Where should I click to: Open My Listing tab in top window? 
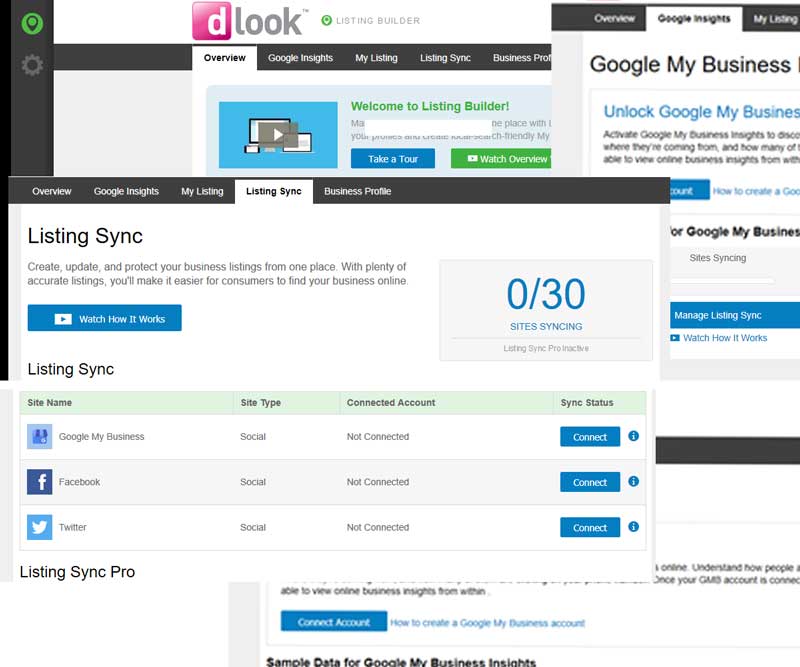[377, 58]
